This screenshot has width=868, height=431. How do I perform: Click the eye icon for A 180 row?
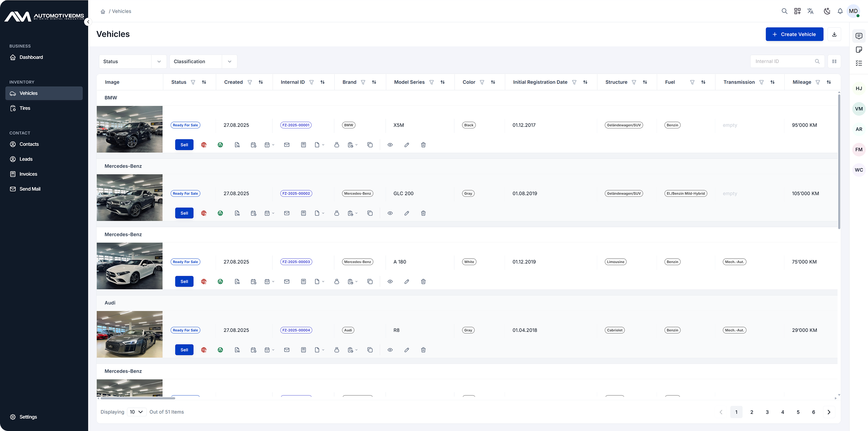[x=390, y=281]
